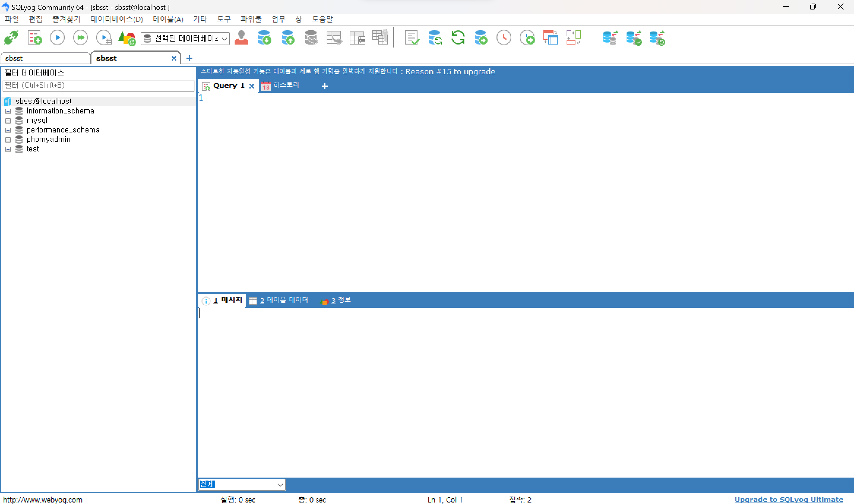Expand the test database tree node
Viewport: 854px width, 504px height.
click(8, 149)
